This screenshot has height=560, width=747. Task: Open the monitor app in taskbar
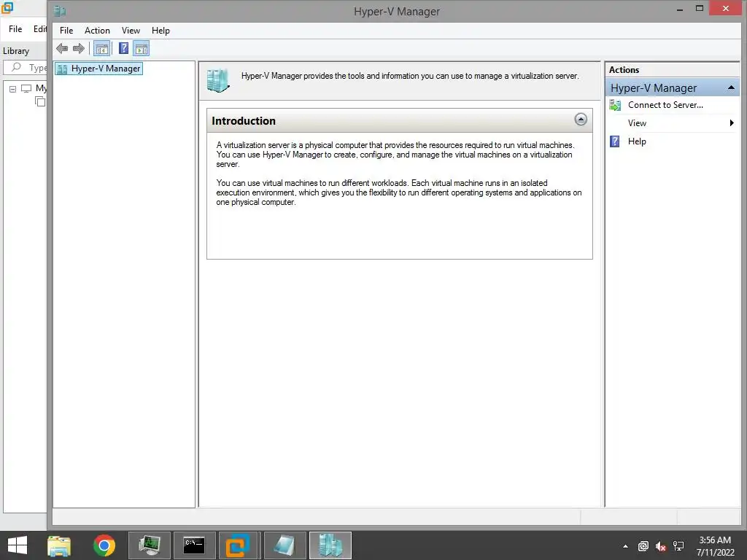150,545
